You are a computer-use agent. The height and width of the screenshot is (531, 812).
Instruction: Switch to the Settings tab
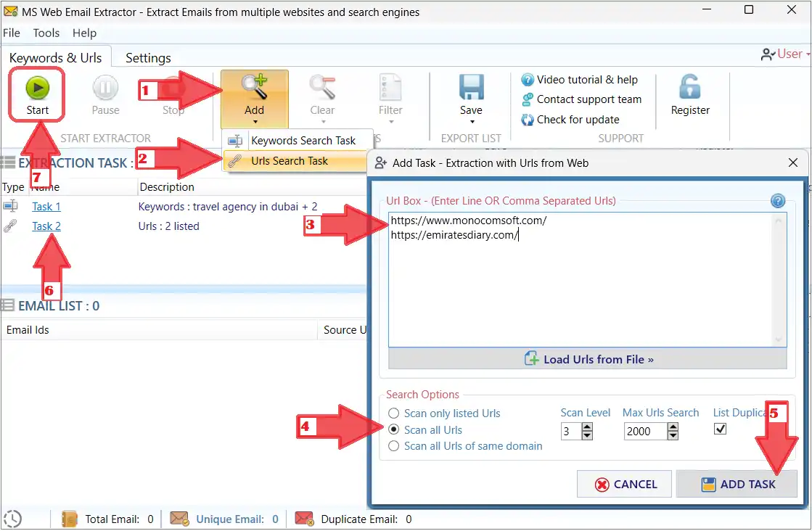pos(148,58)
